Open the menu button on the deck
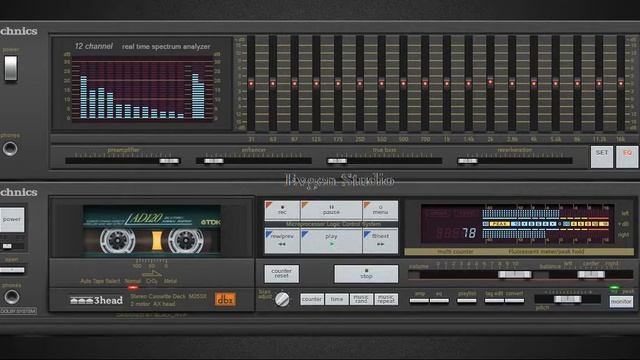 coord(380,210)
